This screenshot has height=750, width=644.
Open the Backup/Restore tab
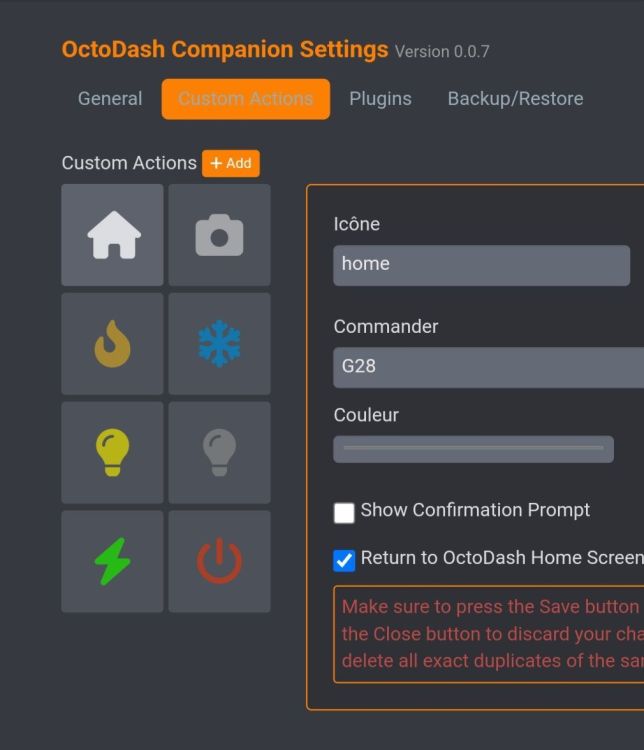(x=515, y=99)
